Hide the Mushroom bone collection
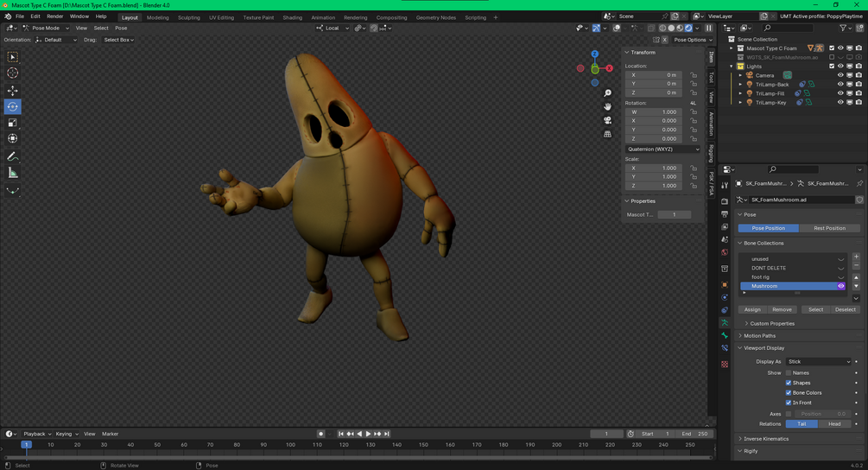The image size is (868, 470). [840, 286]
